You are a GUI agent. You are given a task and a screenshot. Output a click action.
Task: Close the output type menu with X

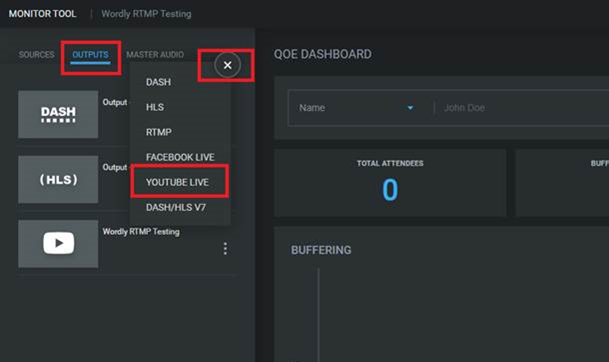(228, 65)
